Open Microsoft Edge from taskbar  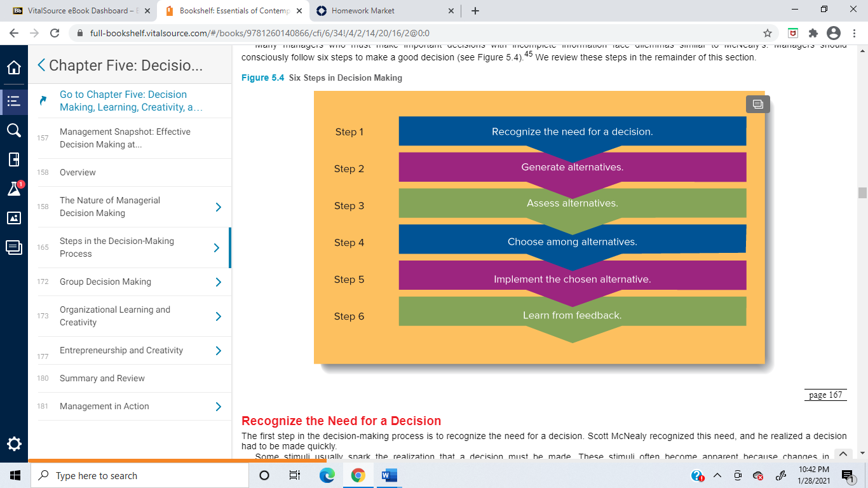click(x=327, y=475)
